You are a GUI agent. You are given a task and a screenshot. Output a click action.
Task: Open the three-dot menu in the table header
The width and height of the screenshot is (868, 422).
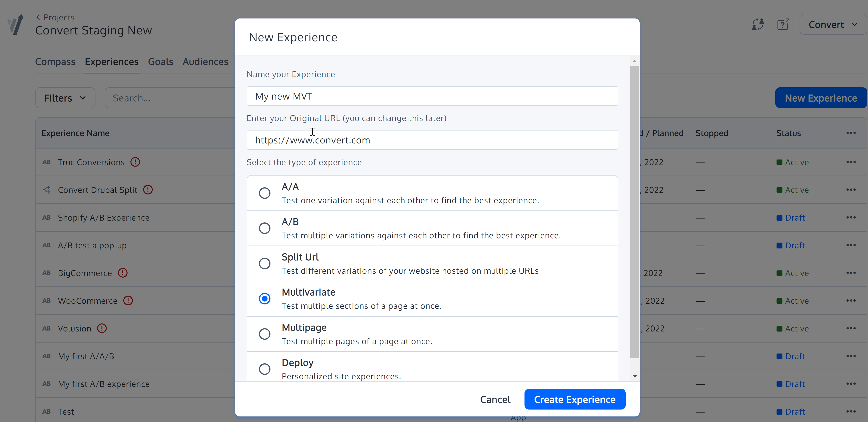pos(851,133)
